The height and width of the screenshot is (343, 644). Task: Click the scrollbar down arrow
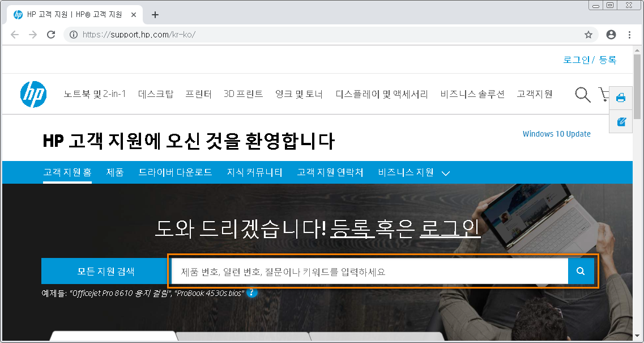coord(637,337)
